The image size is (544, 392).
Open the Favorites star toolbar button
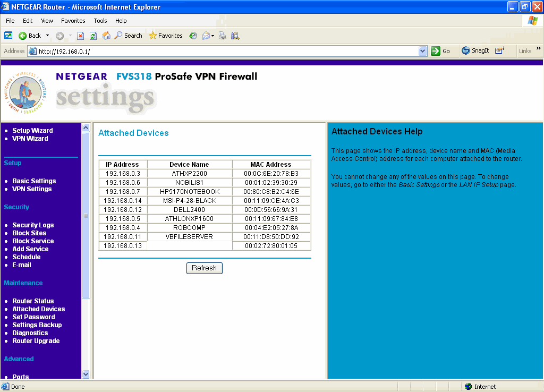(166, 36)
